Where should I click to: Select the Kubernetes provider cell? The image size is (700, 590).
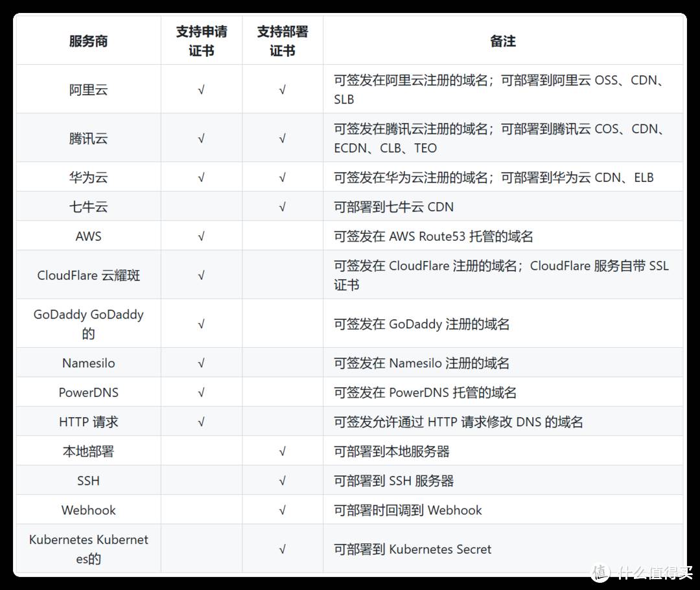click(88, 549)
